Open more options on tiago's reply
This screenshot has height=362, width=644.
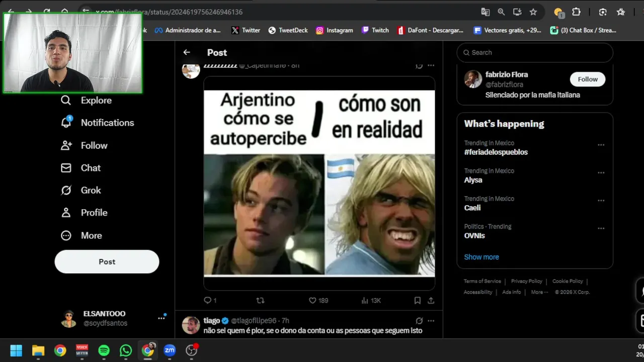click(x=431, y=321)
